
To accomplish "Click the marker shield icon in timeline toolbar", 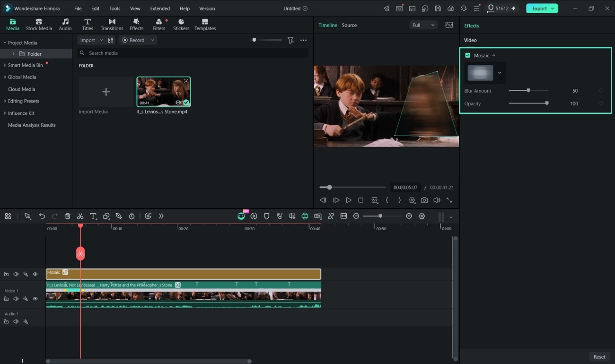I will (266, 216).
